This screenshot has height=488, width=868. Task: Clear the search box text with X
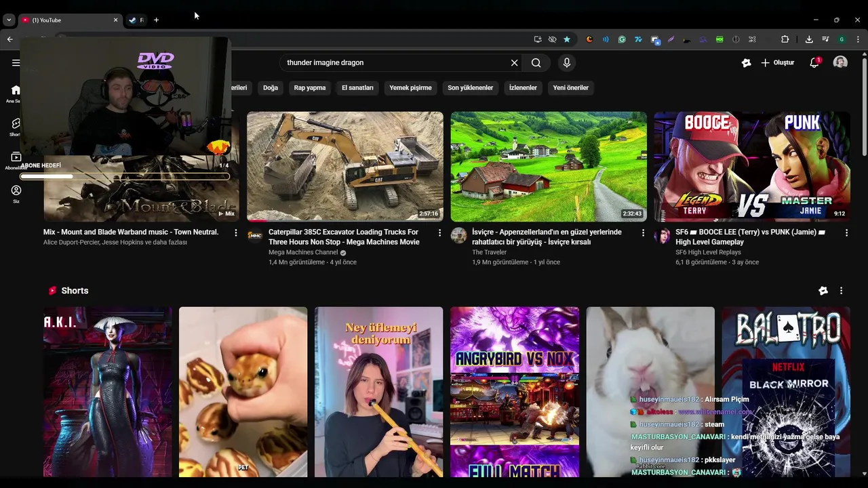tap(514, 62)
